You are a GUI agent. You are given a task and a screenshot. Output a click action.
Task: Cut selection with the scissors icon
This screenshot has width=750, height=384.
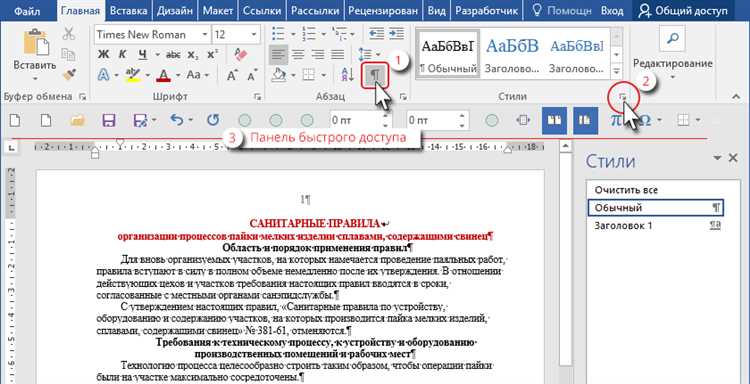point(69,34)
